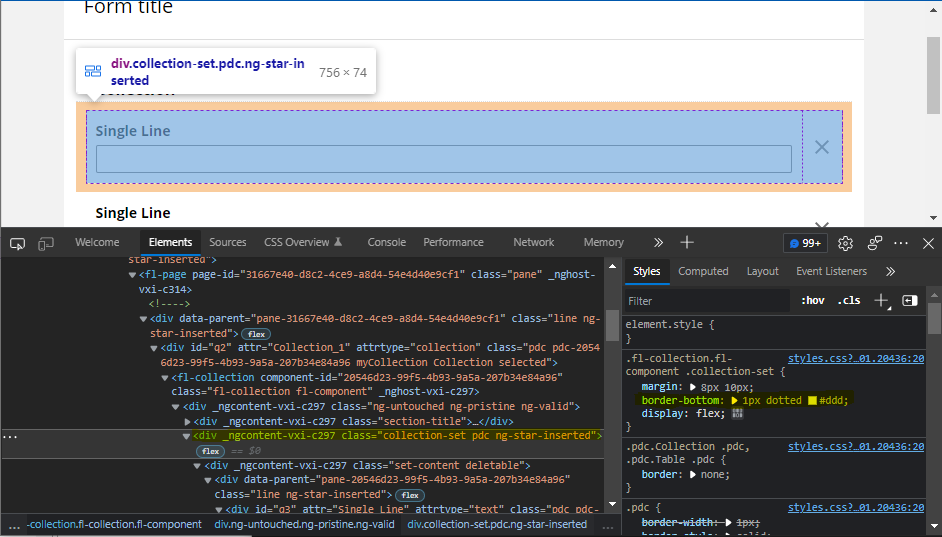This screenshot has height=537, width=942.
Task: Click flex badge on line ng-star-inserted div
Action: pos(257,334)
